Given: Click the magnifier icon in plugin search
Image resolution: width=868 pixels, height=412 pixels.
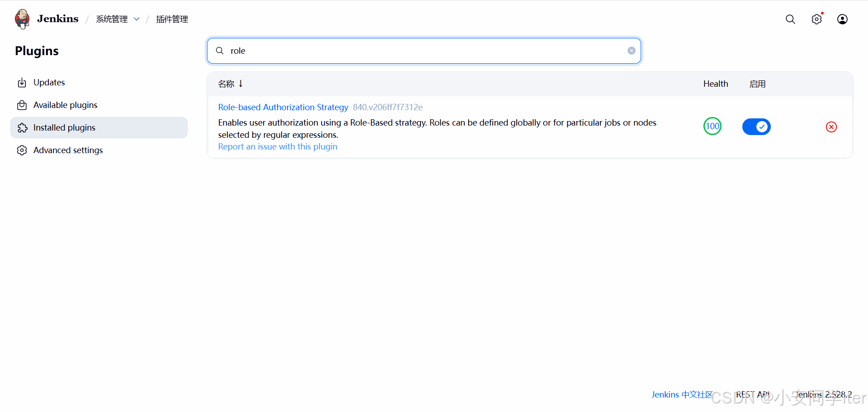Looking at the screenshot, I should point(220,51).
